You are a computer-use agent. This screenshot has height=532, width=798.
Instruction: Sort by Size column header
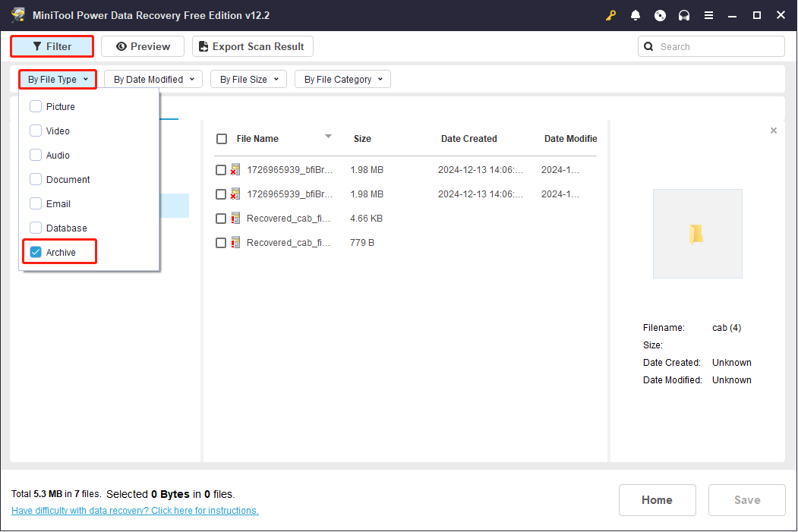362,138
